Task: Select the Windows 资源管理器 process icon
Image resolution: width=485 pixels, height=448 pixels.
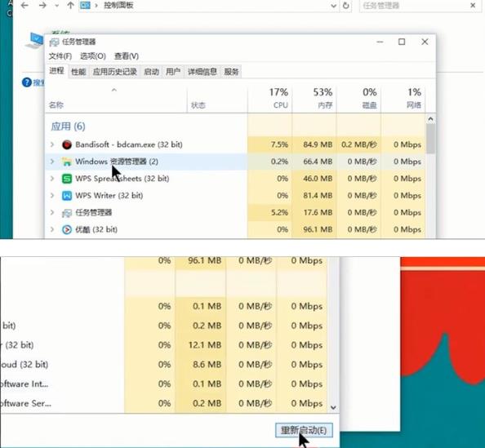Action: pos(67,162)
